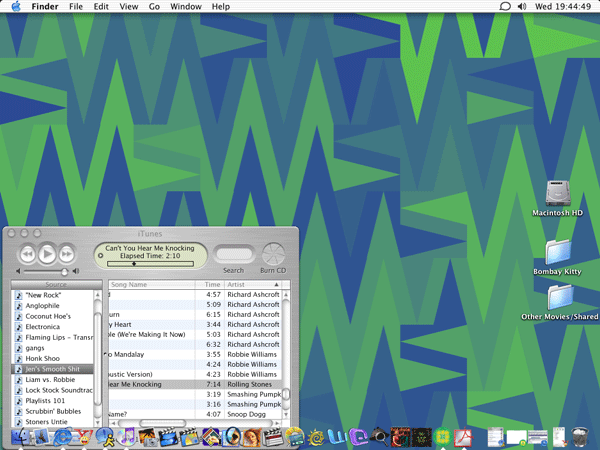600x450 pixels.
Task: Open the File menu
Action: click(76, 7)
